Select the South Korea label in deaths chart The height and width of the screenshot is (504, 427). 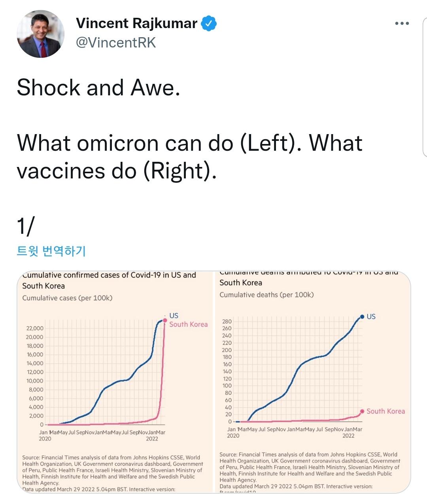pos(385,411)
